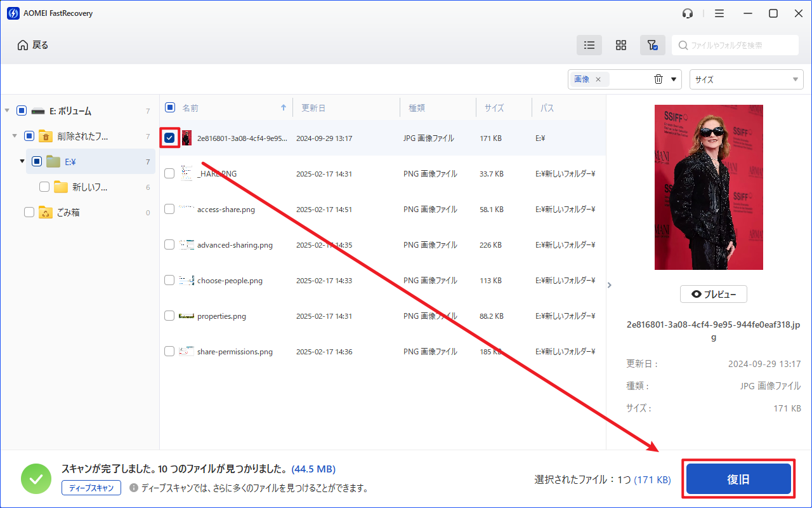
Task: Click the deleted files folder icon
Action: coord(45,136)
